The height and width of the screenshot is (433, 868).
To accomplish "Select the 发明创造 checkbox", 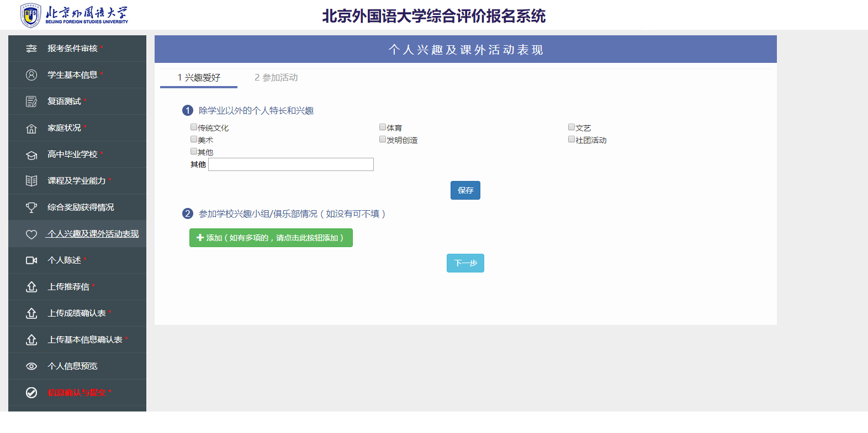I will point(383,139).
